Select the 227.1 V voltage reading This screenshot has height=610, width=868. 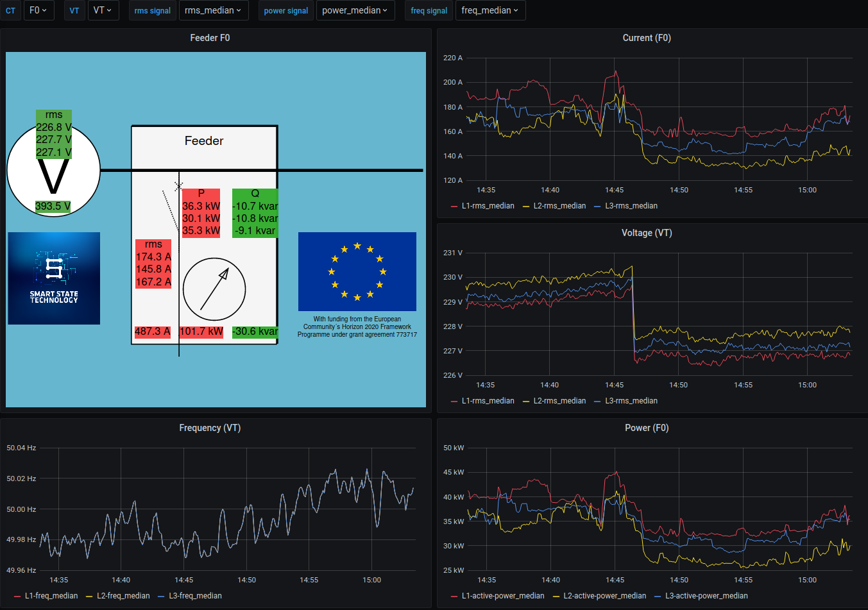pyautogui.click(x=54, y=152)
